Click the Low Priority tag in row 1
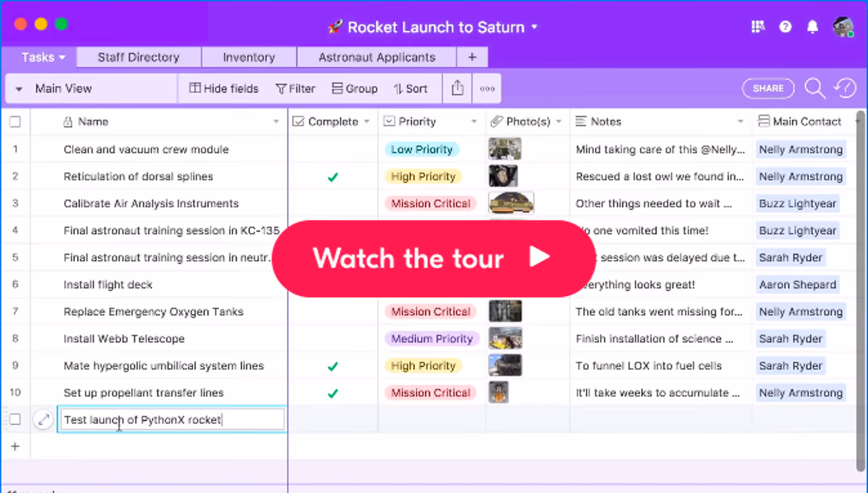 click(x=422, y=149)
